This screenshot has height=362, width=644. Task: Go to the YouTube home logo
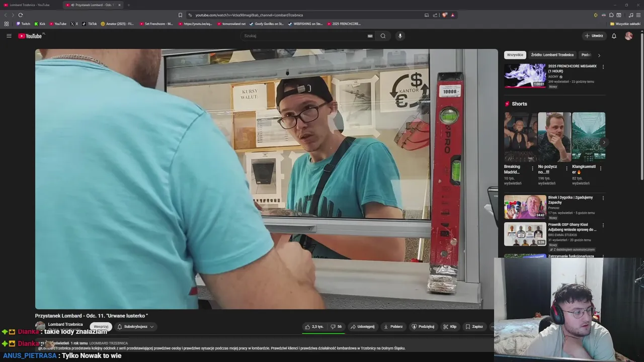(31, 36)
